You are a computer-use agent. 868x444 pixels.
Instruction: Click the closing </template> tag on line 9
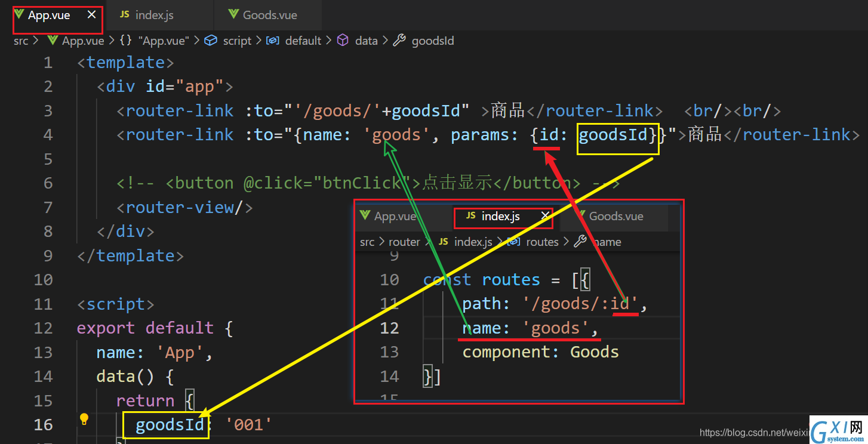tap(130, 256)
